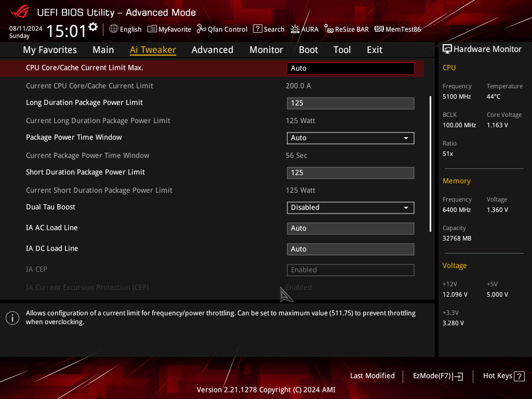
Task: Select the IA CEP label
Action: (36, 269)
